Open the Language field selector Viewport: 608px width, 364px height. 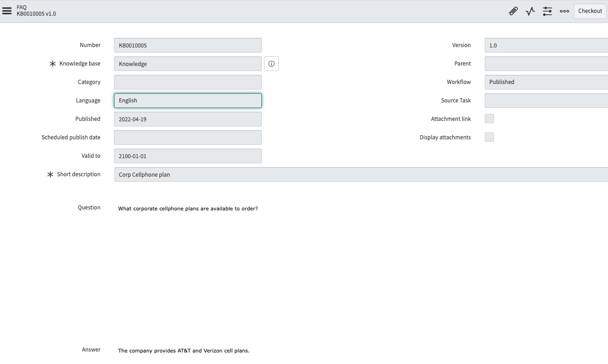187,100
